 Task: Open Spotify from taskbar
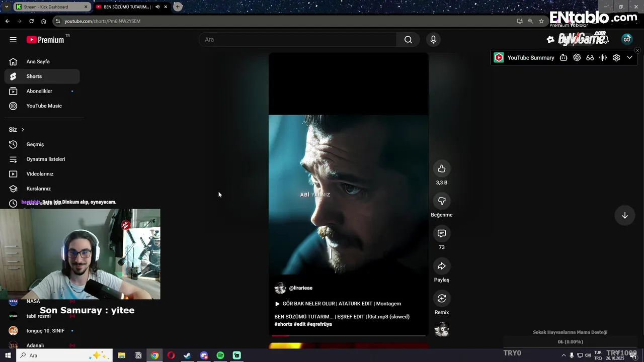pos(220,355)
